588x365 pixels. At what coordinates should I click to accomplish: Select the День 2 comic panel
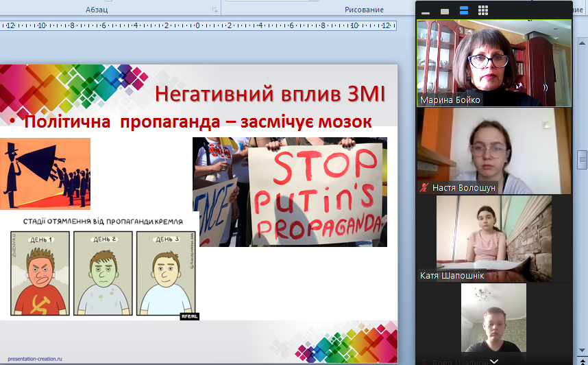(x=103, y=273)
